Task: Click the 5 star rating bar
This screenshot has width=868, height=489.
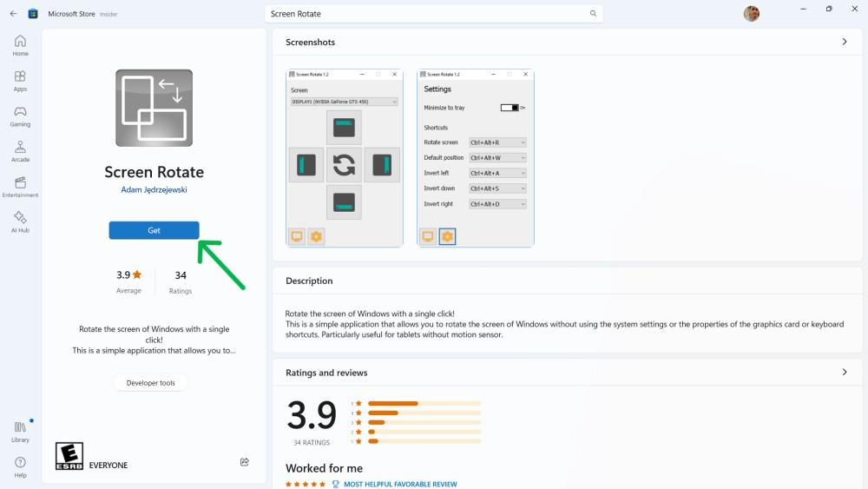Action: coord(424,403)
